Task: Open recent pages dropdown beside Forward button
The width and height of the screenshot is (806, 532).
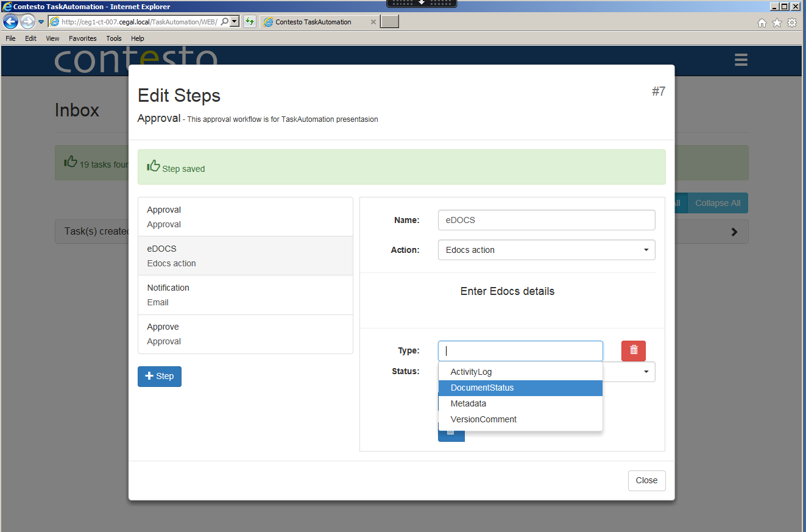Action: 41,22
